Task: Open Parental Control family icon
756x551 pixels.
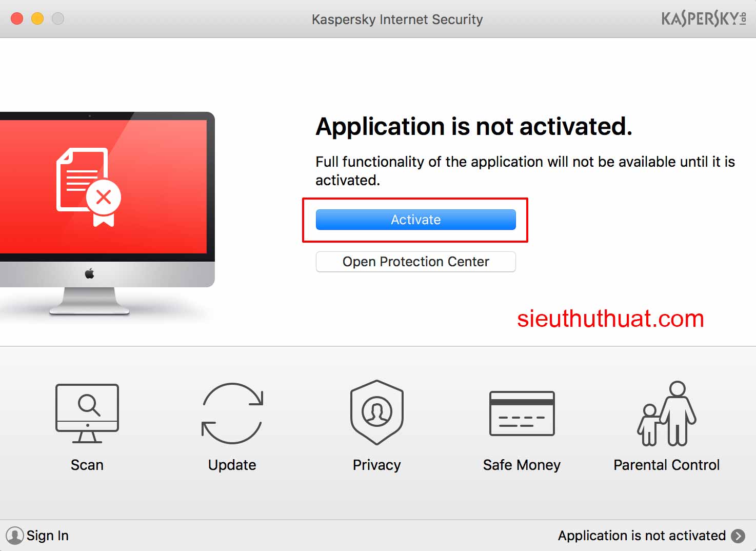Action: [x=666, y=413]
